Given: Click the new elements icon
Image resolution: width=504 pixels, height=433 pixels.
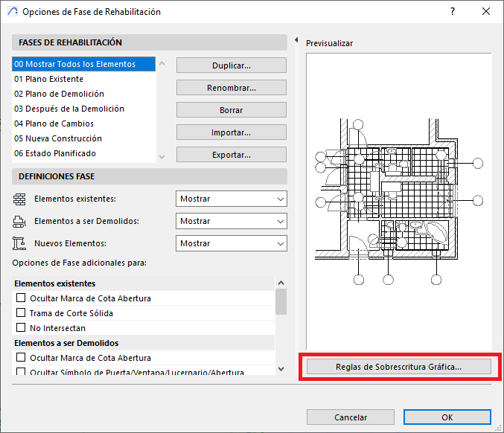Looking at the screenshot, I should pos(20,243).
